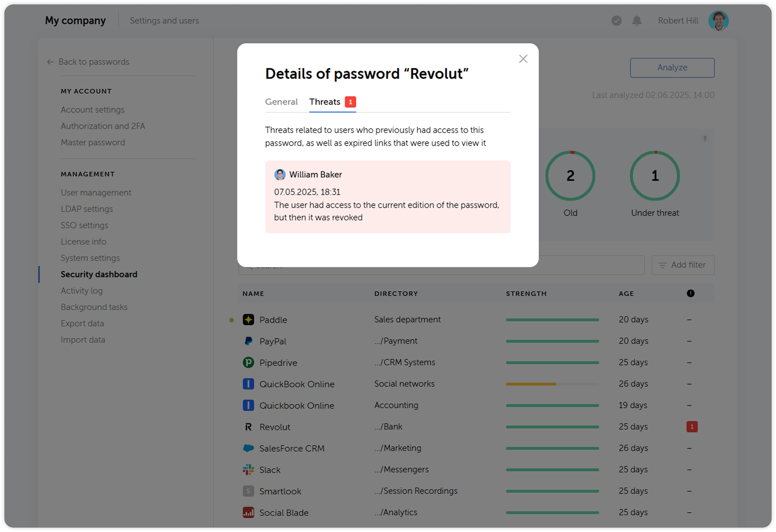Screen dimensions: 776x532
Task: Click the Last analyzed 02.06.2025 timestamp
Action: pyautogui.click(x=653, y=95)
